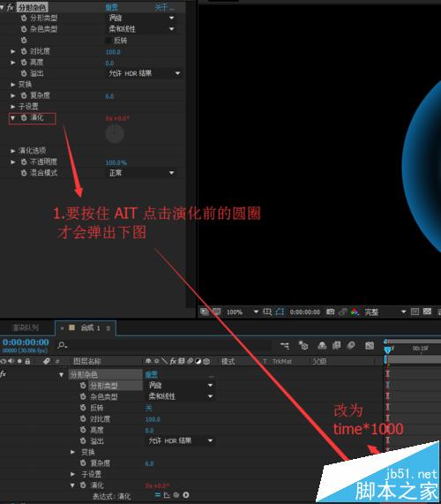The height and width of the screenshot is (504, 441).
Task: Click the timeline 对比度 stopwatch
Action: point(83,418)
